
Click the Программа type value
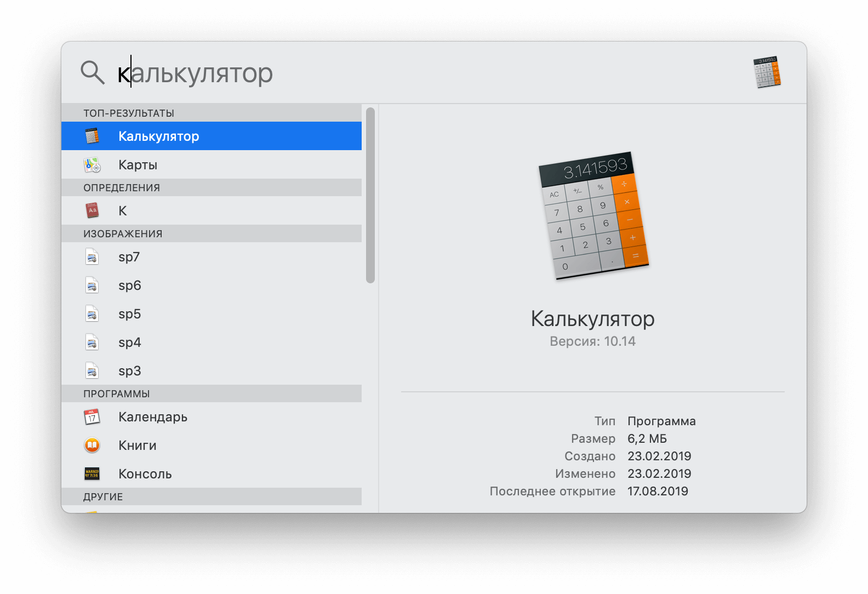click(x=661, y=421)
